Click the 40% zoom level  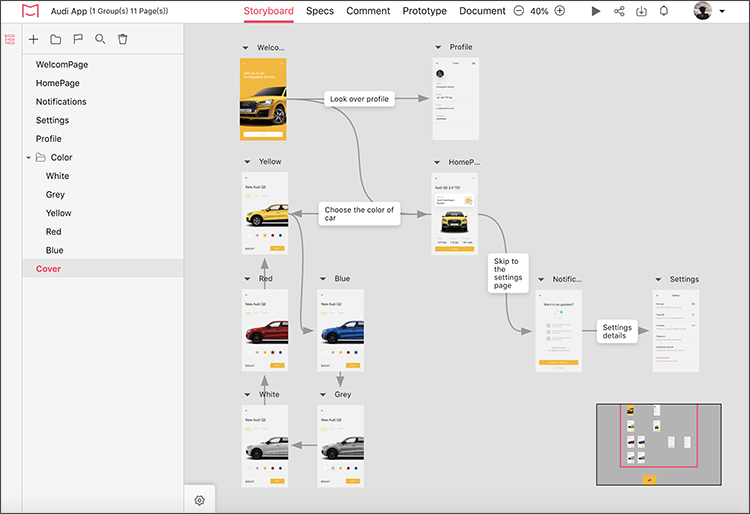pyautogui.click(x=539, y=11)
